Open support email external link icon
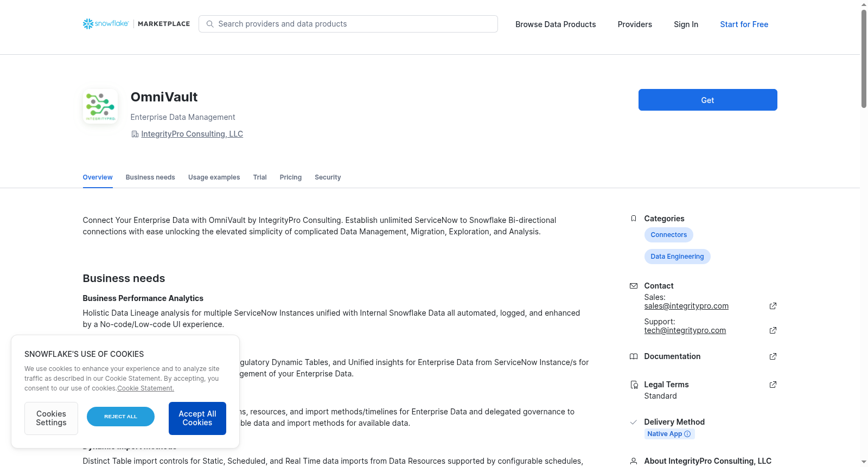 point(773,330)
